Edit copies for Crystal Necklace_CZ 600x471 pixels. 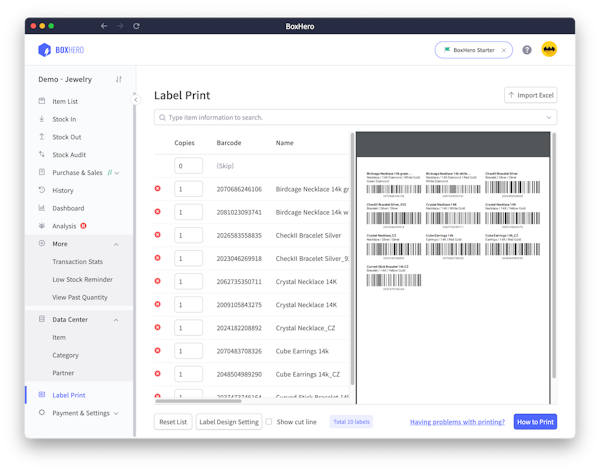click(x=188, y=328)
